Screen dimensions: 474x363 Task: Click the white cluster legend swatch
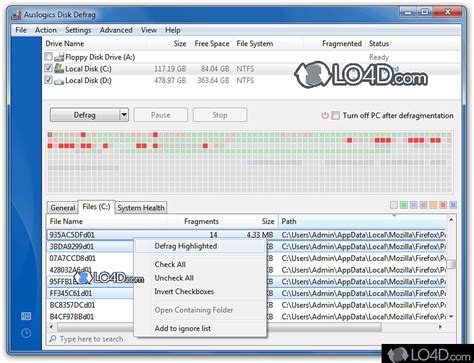(x=394, y=205)
